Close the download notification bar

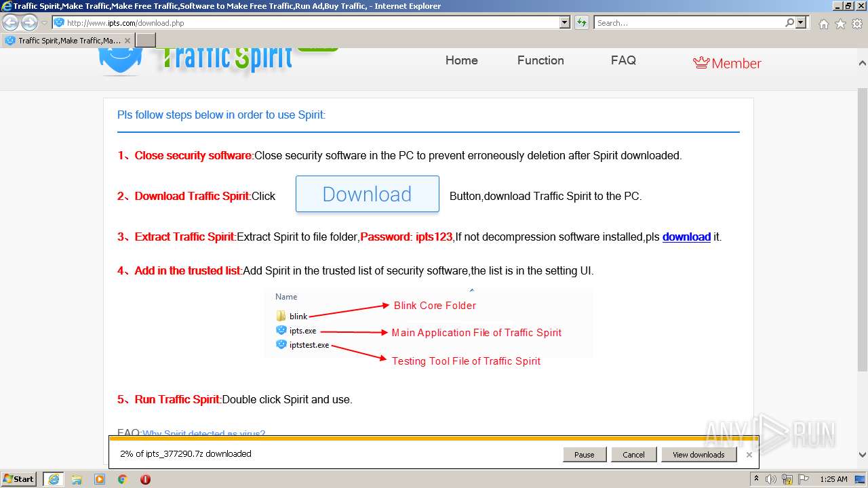749,455
